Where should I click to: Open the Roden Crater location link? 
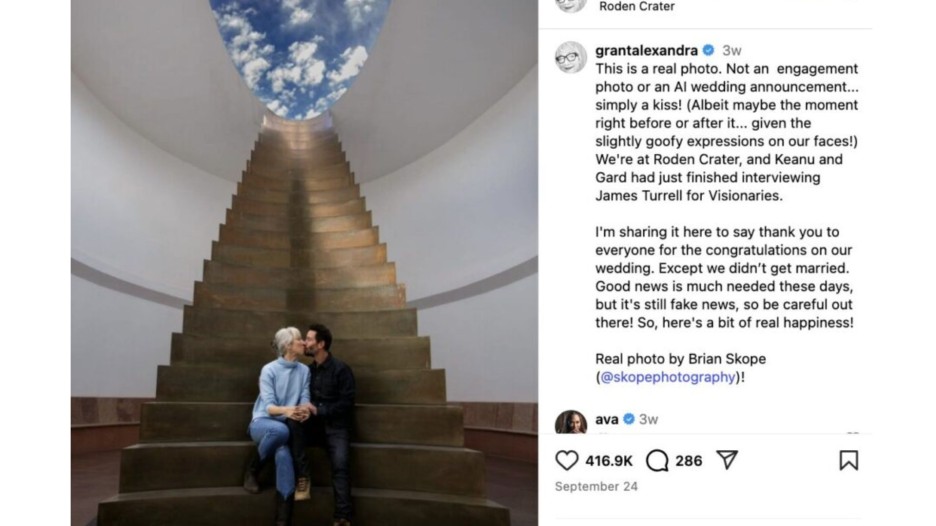(636, 7)
